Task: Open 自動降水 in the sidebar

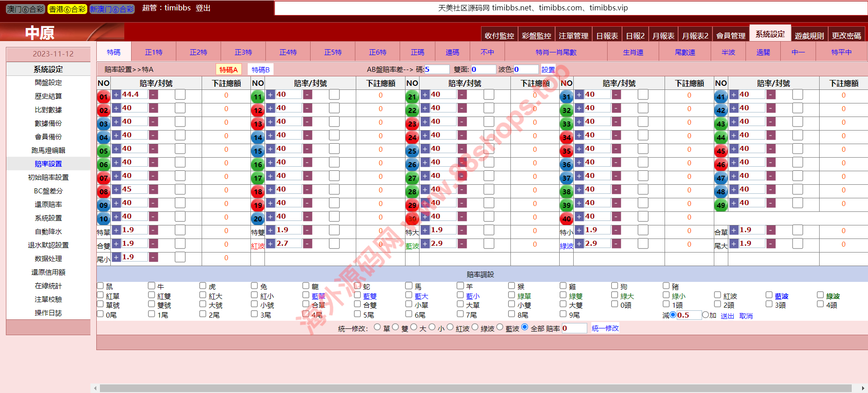Action: [48, 232]
